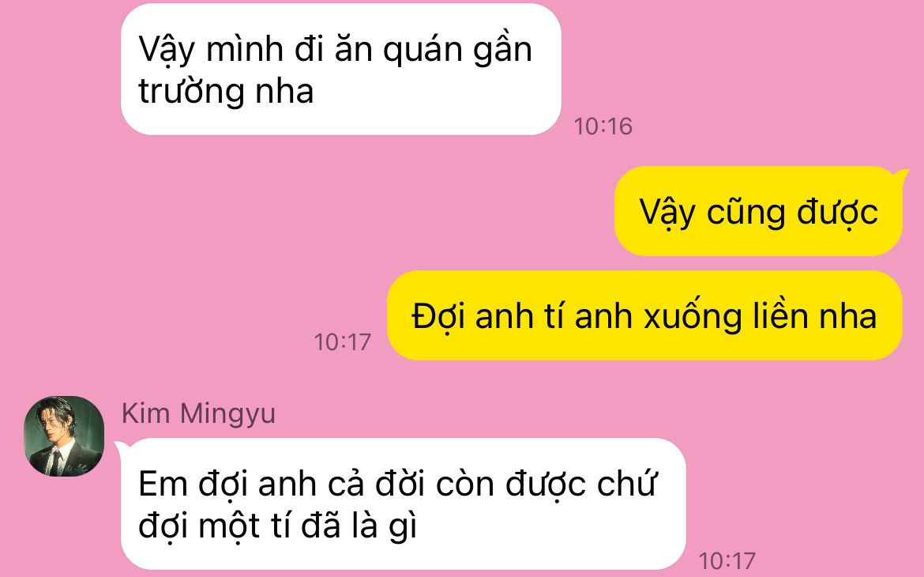Tap the word 'cũng' in yellow bubble

tap(746, 213)
